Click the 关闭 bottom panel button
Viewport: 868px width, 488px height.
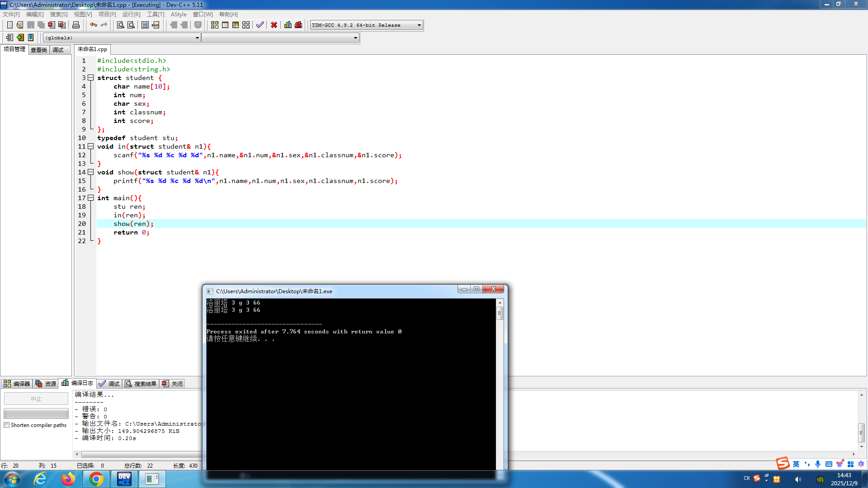click(173, 384)
